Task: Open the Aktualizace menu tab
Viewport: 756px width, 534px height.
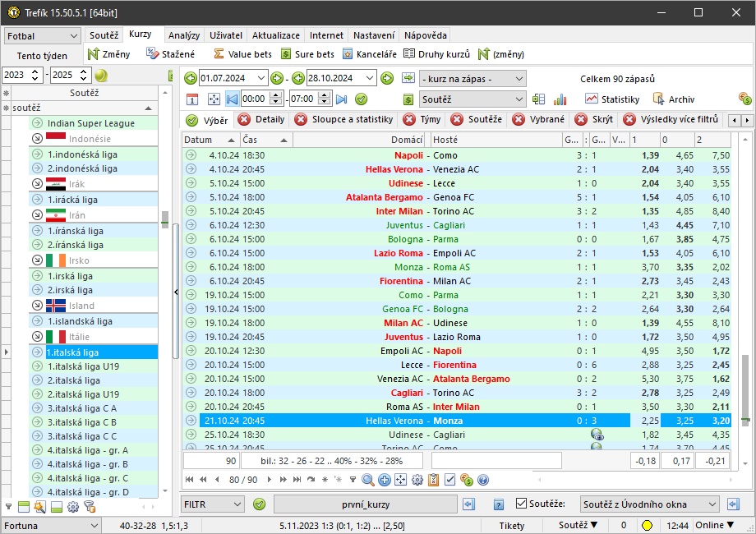Action: [x=276, y=35]
